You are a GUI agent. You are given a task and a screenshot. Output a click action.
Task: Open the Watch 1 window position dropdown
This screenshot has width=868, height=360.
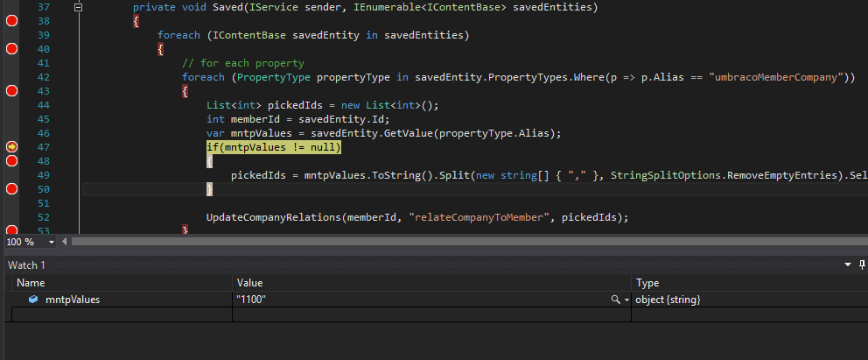(x=848, y=265)
